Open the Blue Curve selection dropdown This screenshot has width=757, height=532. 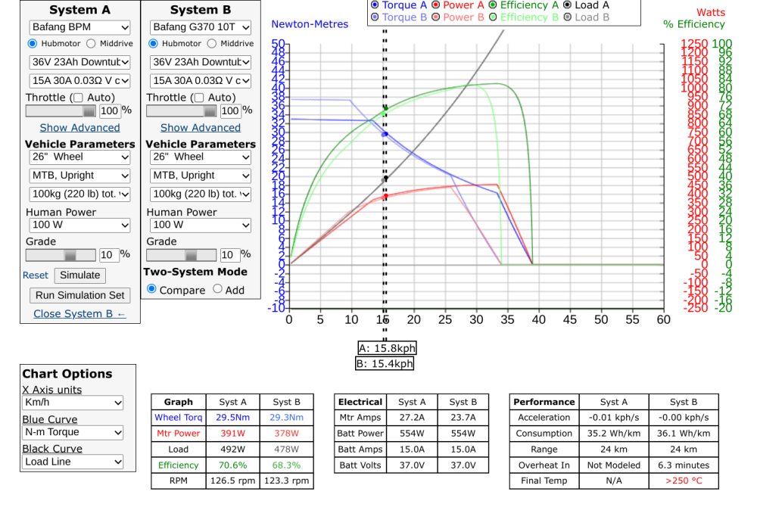click(72, 432)
